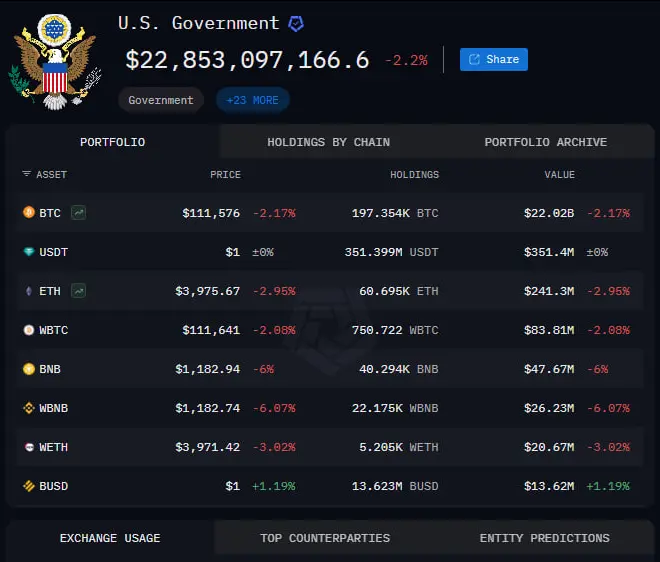Image resolution: width=660 pixels, height=562 pixels.
Task: Click the total balance $22,853,097,166.6
Action: click(248, 60)
